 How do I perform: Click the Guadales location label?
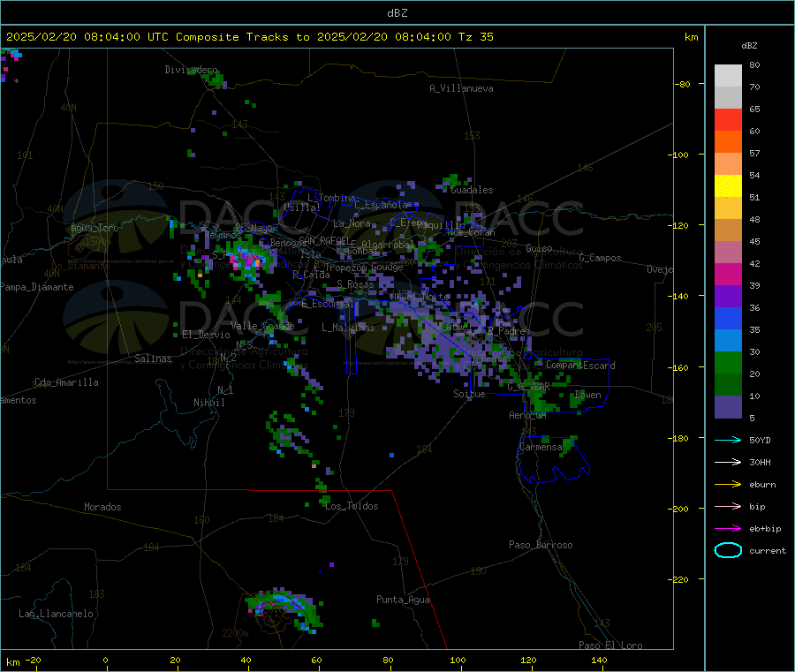tap(472, 190)
